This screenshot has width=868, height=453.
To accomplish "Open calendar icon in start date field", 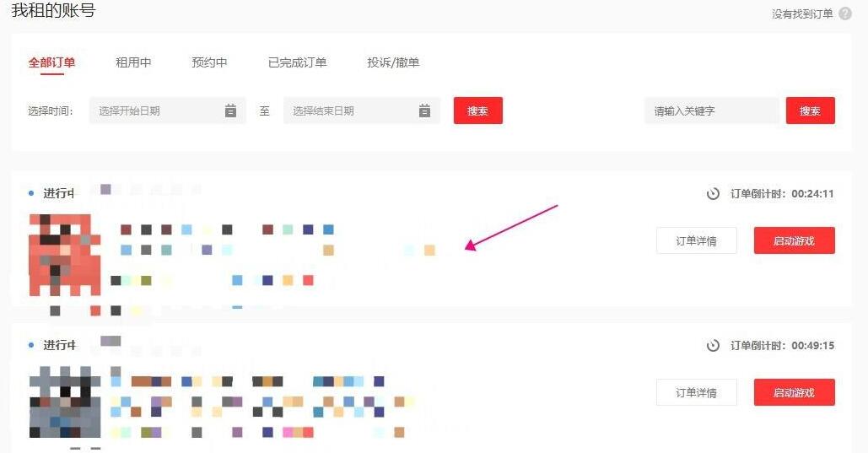I will [x=230, y=111].
